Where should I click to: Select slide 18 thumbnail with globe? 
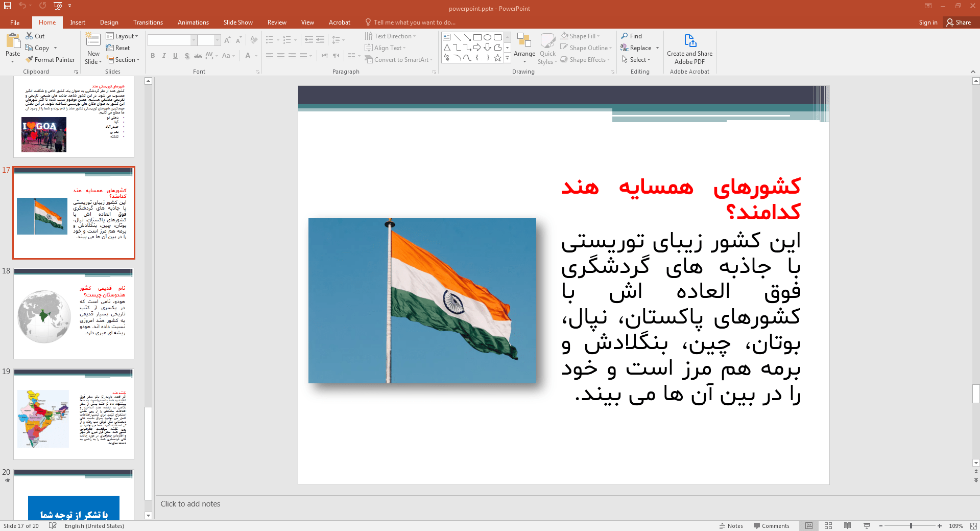click(x=74, y=313)
